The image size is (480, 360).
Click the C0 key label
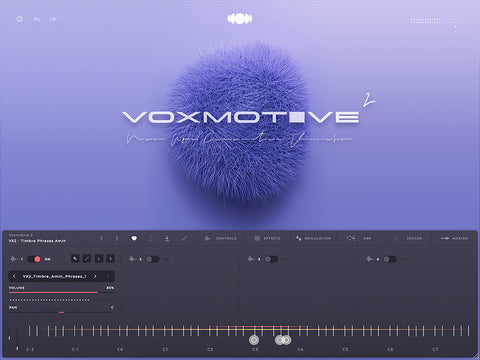(120, 349)
